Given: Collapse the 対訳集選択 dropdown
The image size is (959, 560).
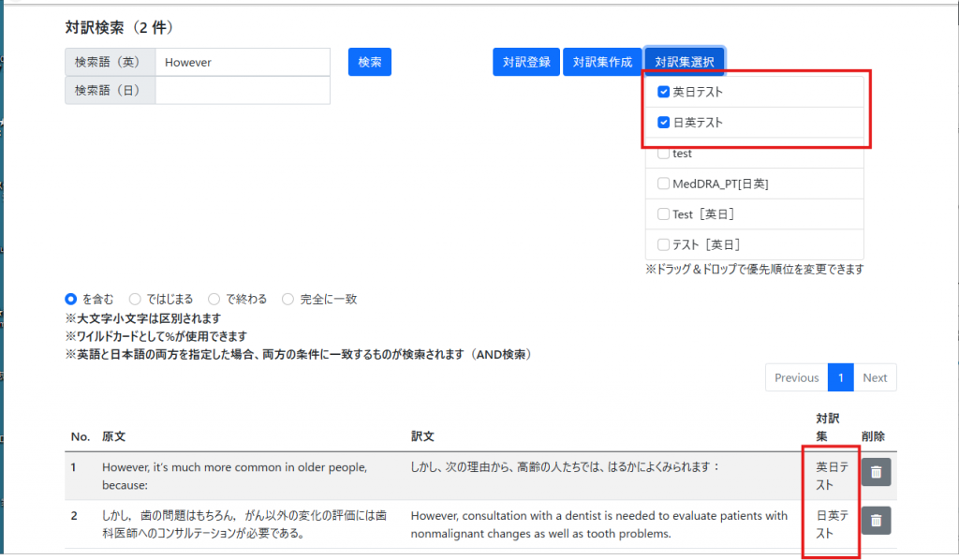Looking at the screenshot, I should pyautogui.click(x=684, y=62).
